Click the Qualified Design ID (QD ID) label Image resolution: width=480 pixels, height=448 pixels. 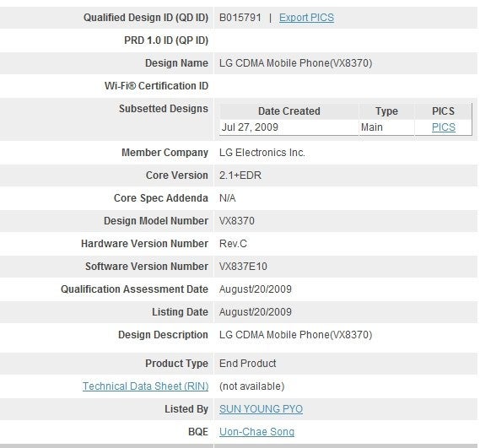[x=146, y=18]
